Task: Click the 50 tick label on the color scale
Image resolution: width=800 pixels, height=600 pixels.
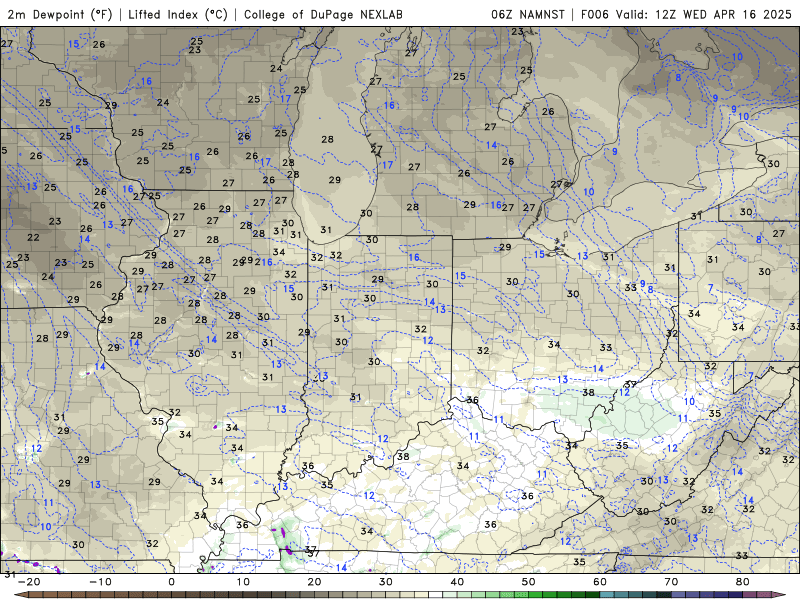Action: coord(529,582)
